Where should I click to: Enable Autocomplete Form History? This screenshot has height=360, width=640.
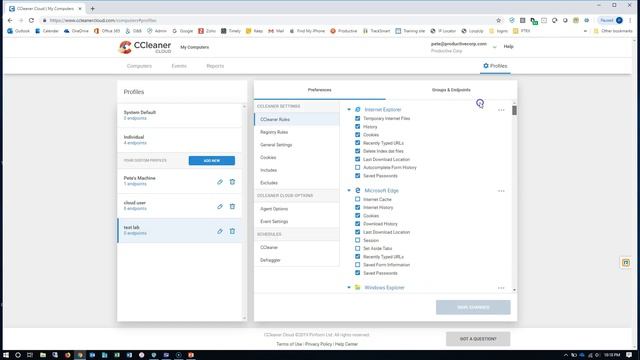click(358, 167)
